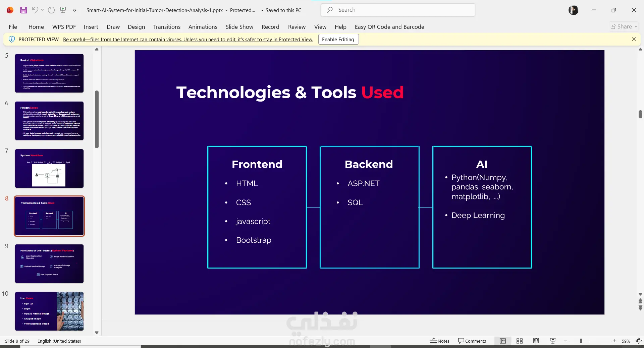Open the Slide Show tab
The width and height of the screenshot is (644, 348).
239,27
